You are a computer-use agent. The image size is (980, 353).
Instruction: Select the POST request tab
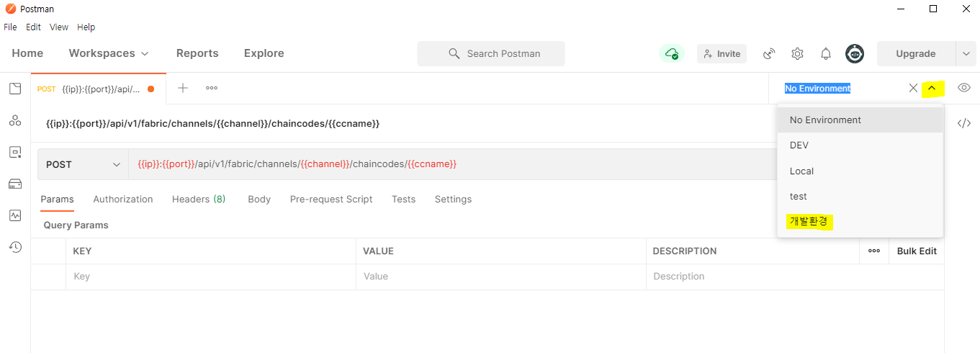(98, 89)
